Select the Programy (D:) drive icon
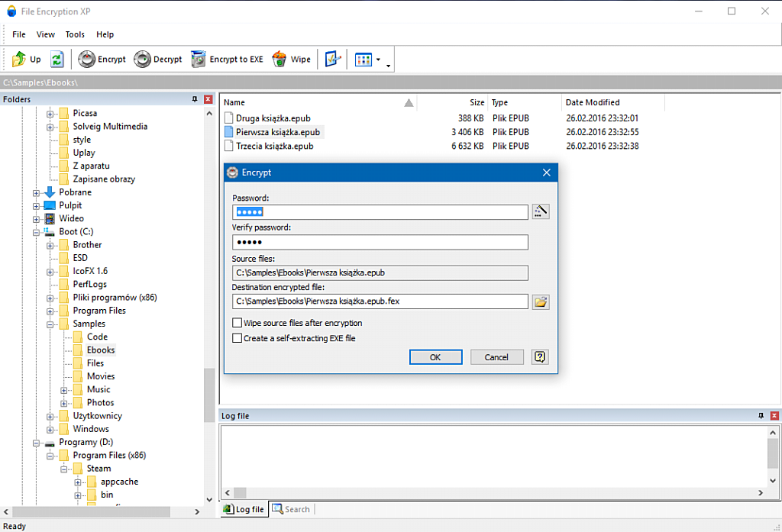This screenshot has height=532, width=782. tap(50, 443)
